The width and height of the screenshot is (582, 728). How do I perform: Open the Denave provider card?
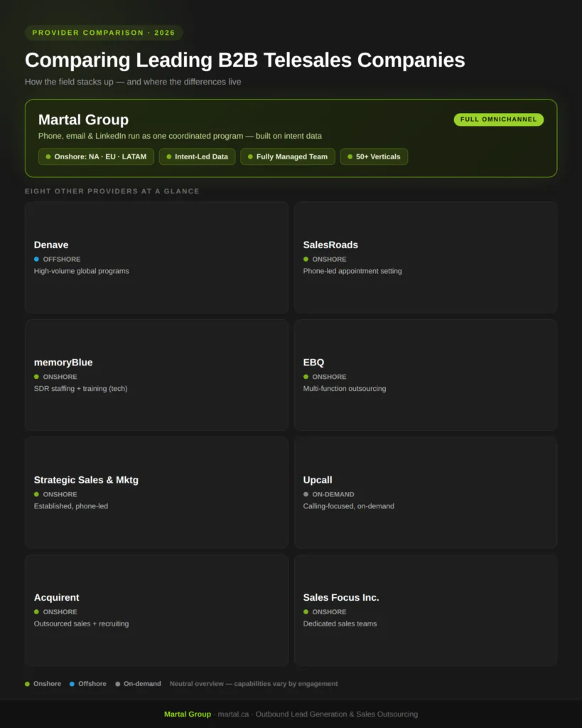point(156,257)
